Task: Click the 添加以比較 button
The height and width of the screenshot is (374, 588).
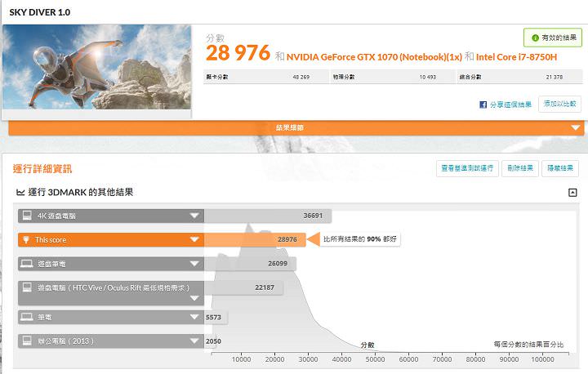Action: coord(559,104)
